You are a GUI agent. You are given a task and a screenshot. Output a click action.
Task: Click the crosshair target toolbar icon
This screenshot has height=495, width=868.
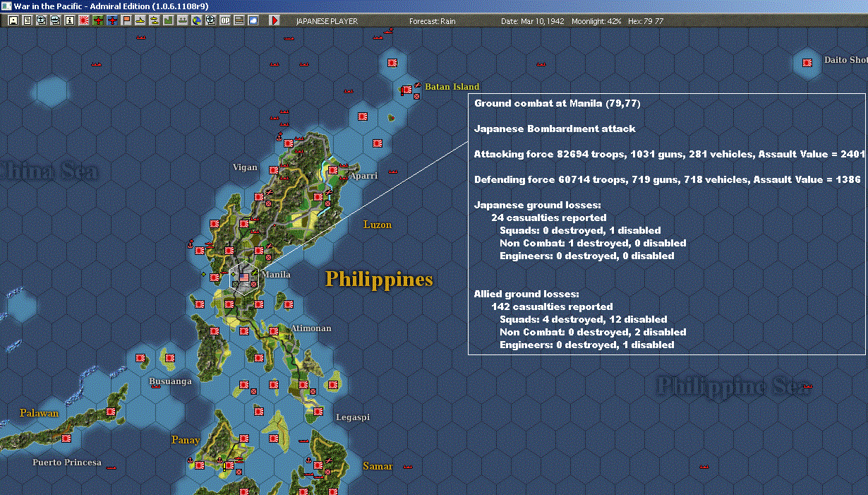point(210,20)
